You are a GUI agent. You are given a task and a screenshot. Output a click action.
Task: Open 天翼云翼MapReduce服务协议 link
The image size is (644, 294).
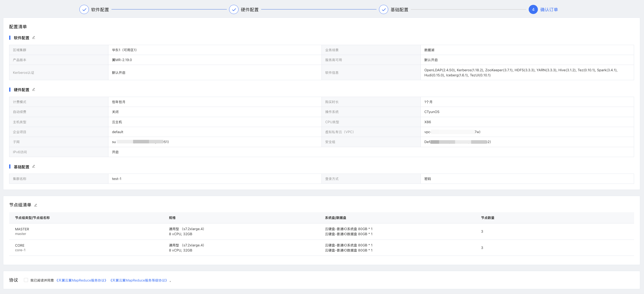[81, 280]
